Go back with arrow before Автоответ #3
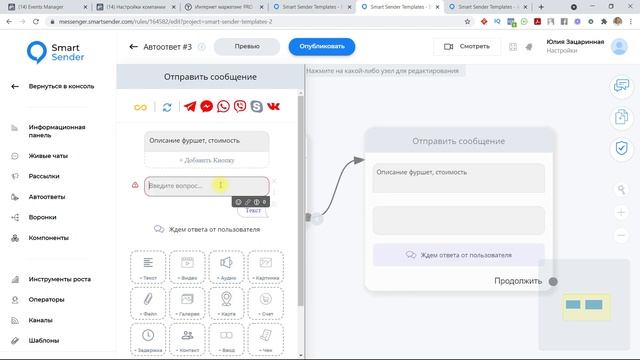640x360 pixels. 133,47
